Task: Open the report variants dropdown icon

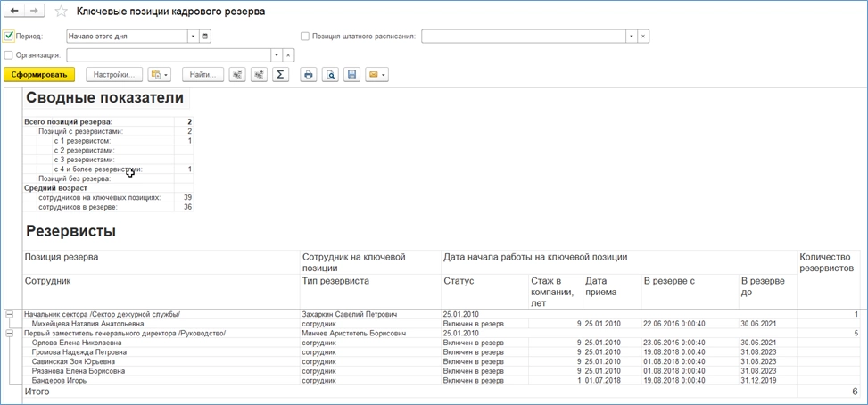Action: [x=160, y=75]
